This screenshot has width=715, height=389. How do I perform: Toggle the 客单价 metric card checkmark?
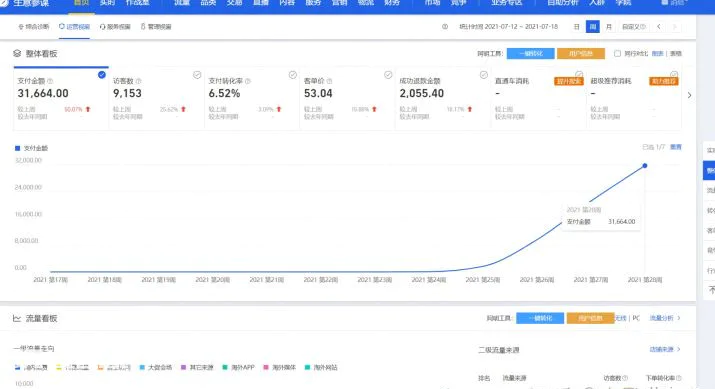tap(388, 75)
